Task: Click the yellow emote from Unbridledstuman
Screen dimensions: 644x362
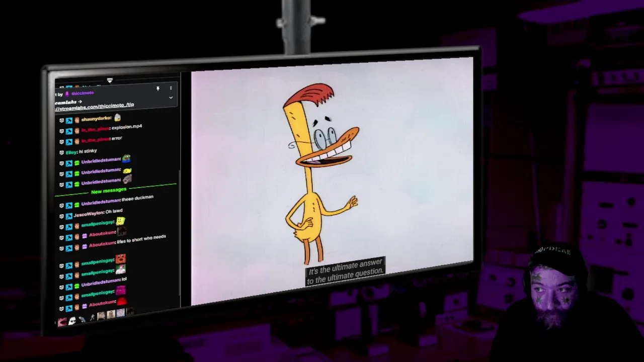Action: [127, 170]
